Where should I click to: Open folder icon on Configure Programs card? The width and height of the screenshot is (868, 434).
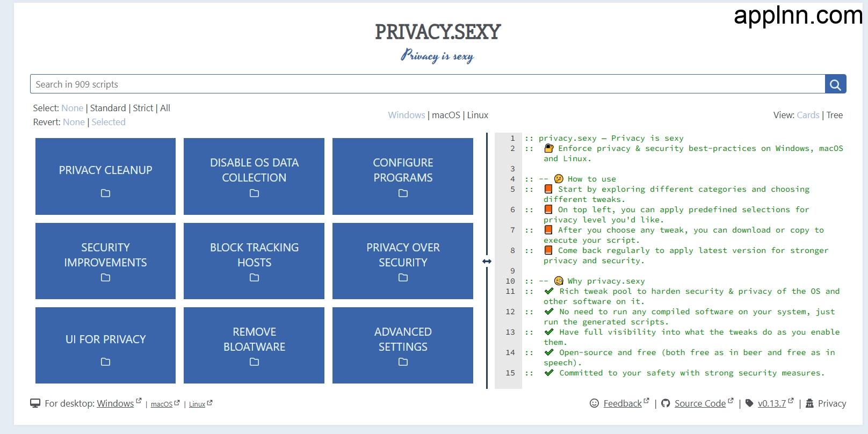(x=403, y=193)
